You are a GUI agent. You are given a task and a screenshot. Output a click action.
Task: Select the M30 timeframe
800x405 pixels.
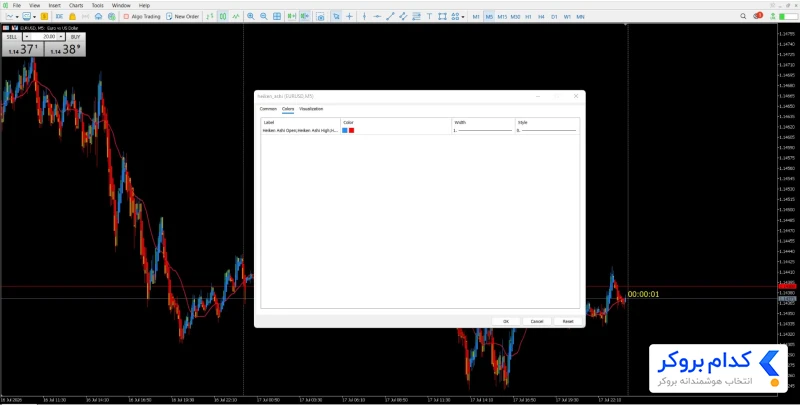point(515,17)
